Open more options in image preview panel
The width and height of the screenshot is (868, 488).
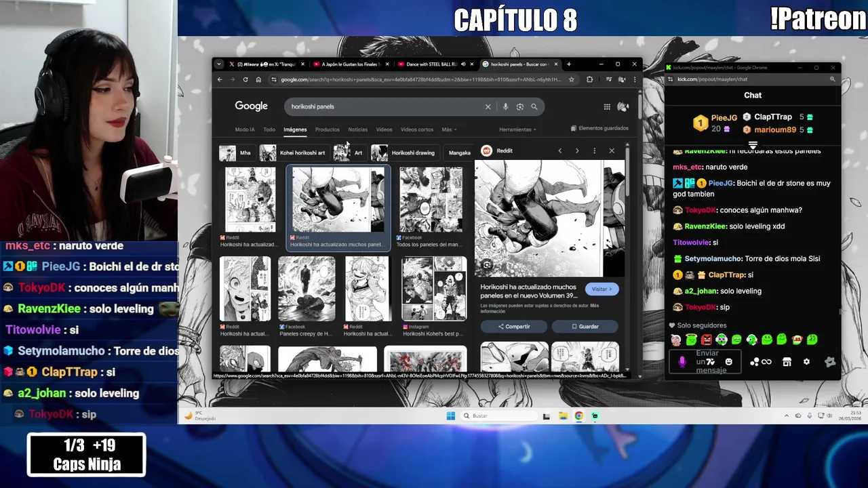click(x=594, y=150)
